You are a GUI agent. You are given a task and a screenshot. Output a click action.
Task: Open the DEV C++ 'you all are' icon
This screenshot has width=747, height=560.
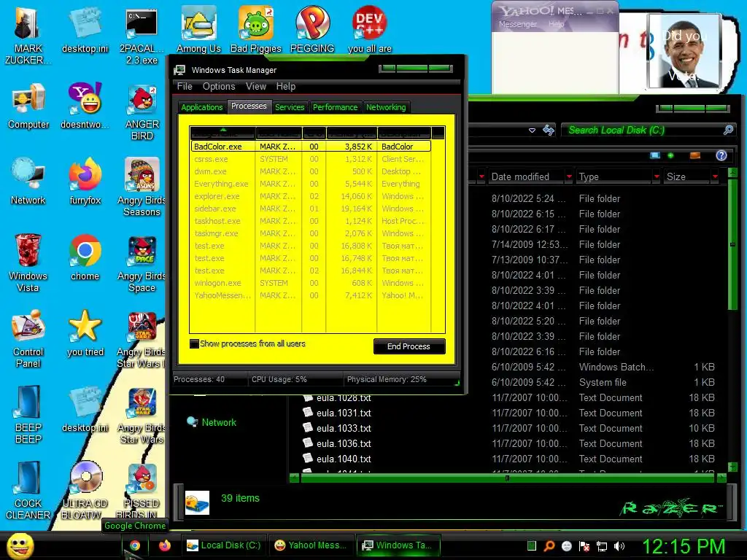tap(370, 30)
